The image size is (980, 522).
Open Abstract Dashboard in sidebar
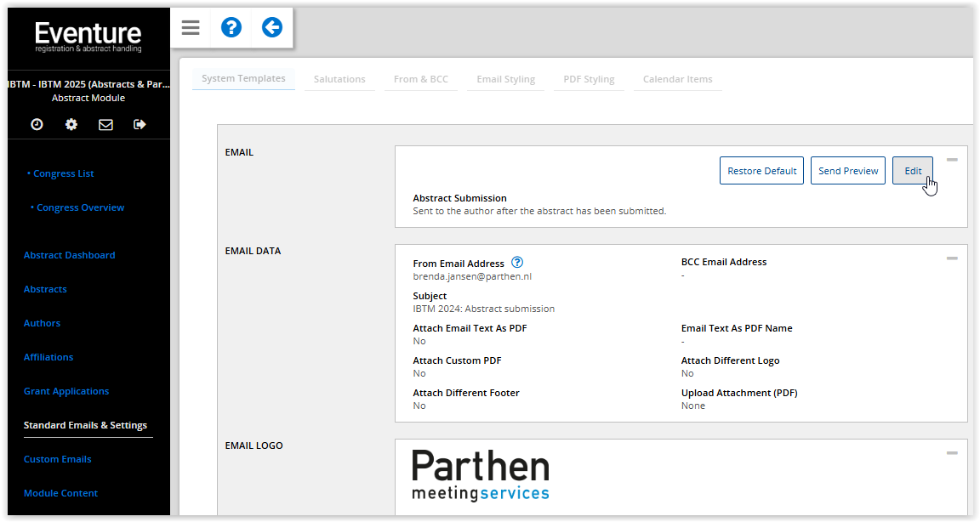[x=70, y=255]
